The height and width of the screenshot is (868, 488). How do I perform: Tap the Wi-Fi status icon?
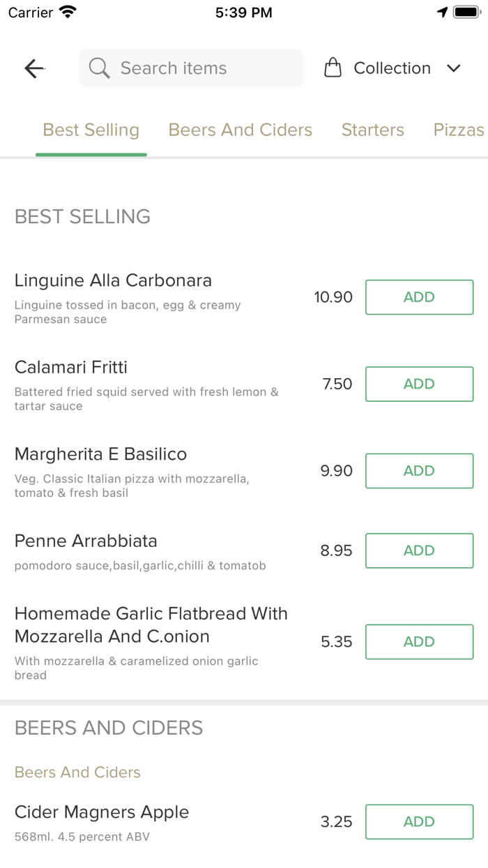point(68,13)
